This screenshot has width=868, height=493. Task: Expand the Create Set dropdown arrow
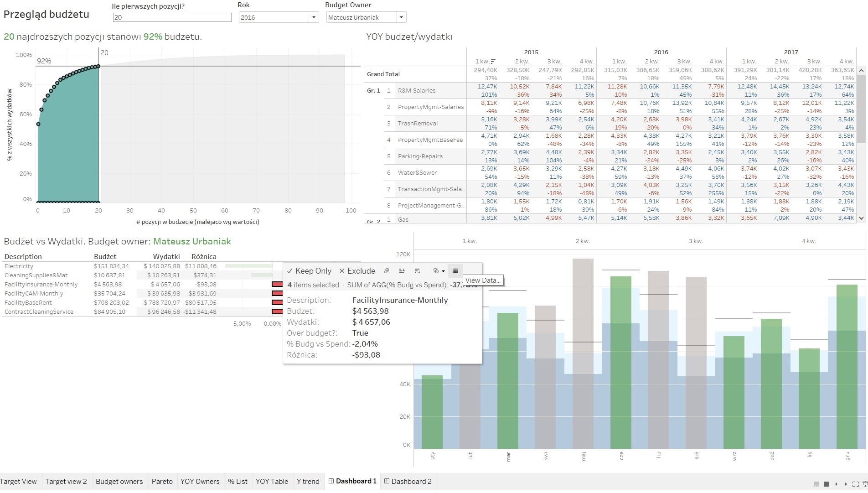[x=443, y=271]
